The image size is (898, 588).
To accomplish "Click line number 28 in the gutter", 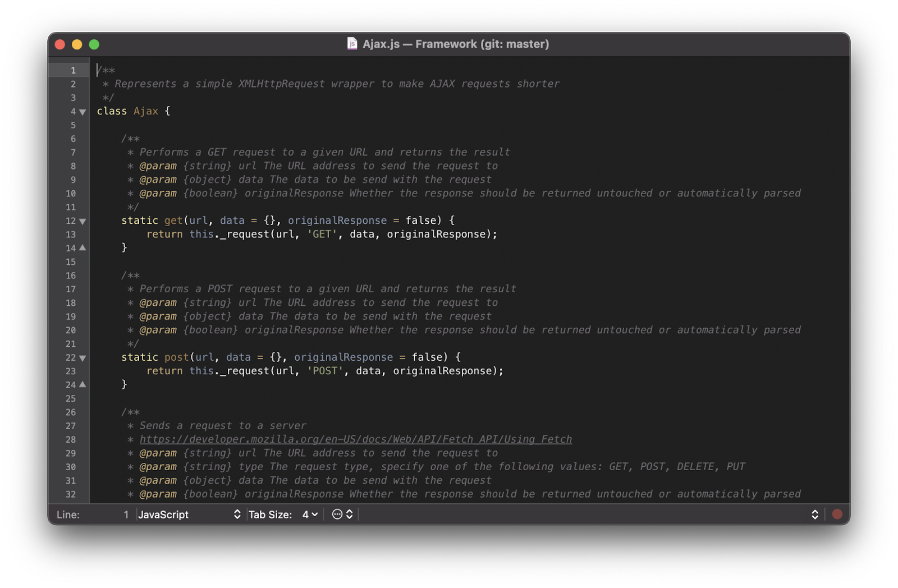I will (x=71, y=440).
